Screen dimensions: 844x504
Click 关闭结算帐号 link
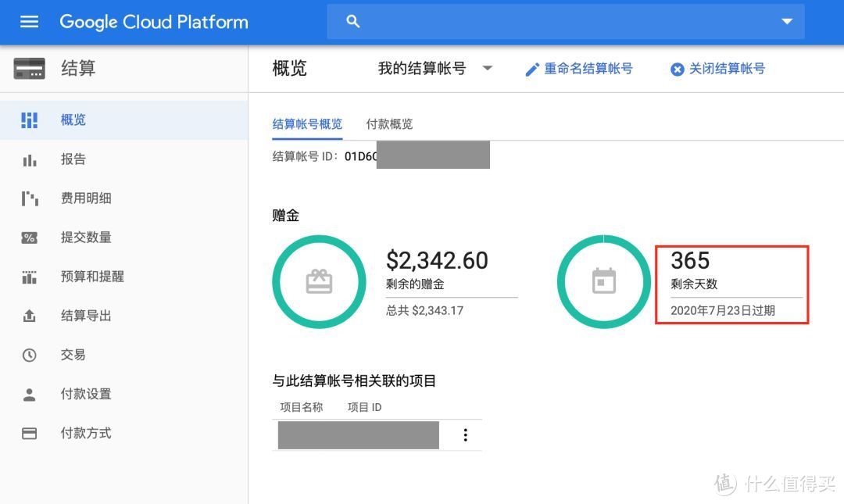727,69
